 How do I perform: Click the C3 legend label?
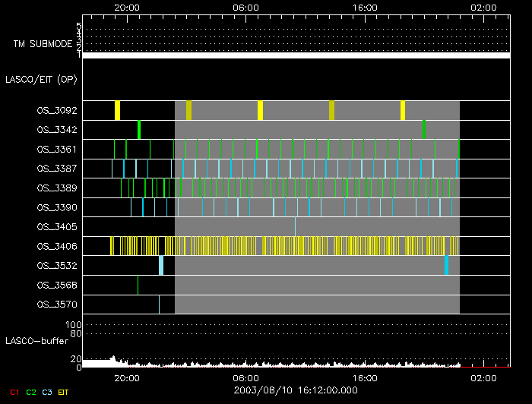(47, 392)
